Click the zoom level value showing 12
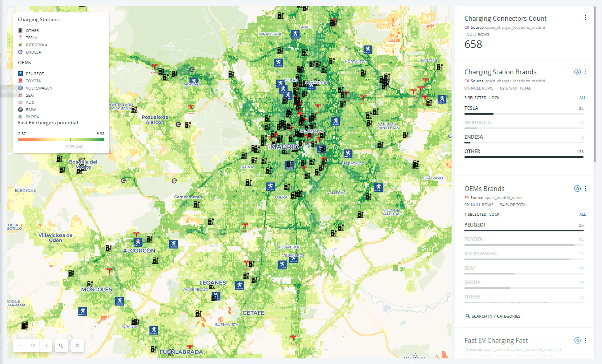Screen dimensions: 602x364 pos(32,346)
